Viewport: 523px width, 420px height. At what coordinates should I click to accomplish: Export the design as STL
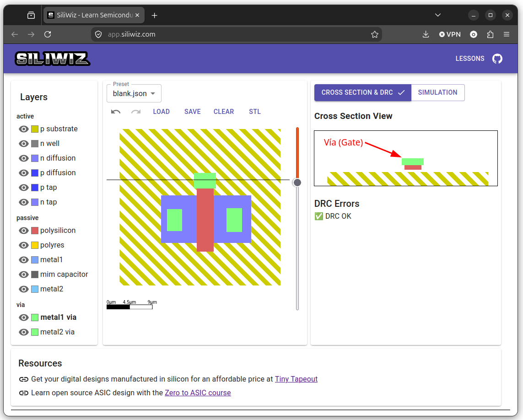pos(255,112)
